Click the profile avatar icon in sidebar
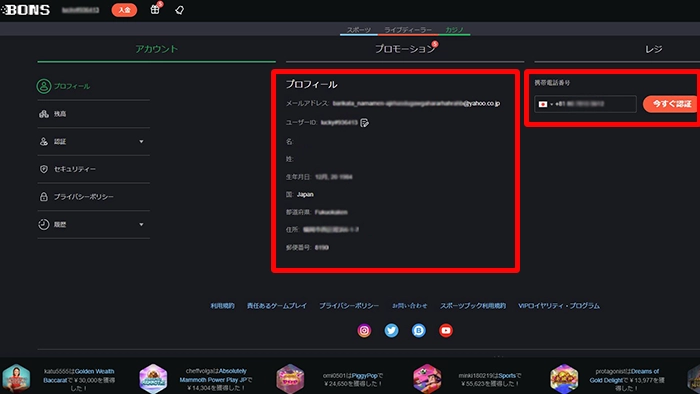700x394 pixels. (44, 86)
